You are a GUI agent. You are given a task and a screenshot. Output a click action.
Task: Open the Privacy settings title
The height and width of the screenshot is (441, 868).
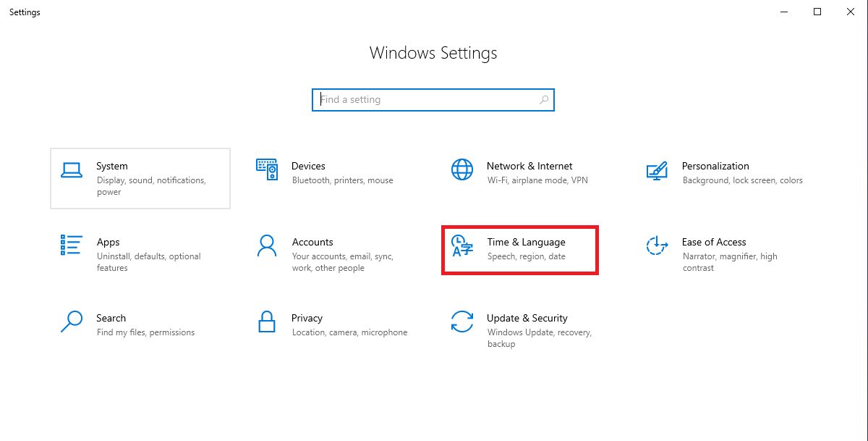[307, 318]
